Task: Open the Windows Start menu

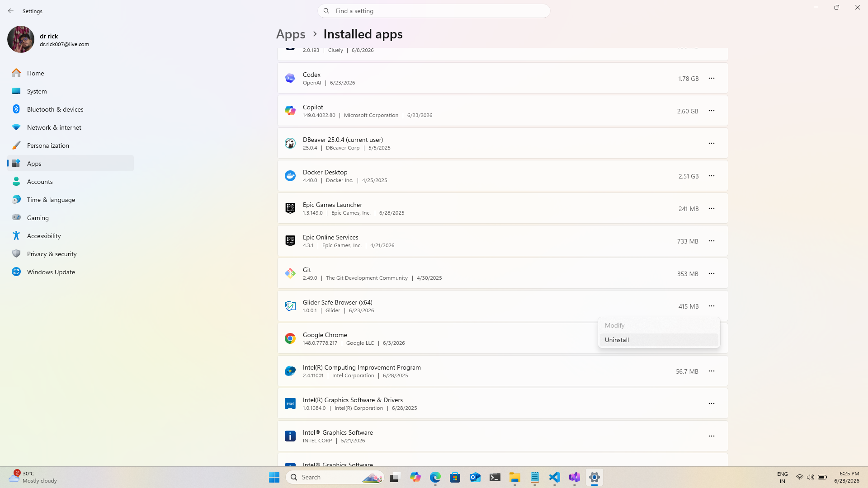Action: [274, 477]
